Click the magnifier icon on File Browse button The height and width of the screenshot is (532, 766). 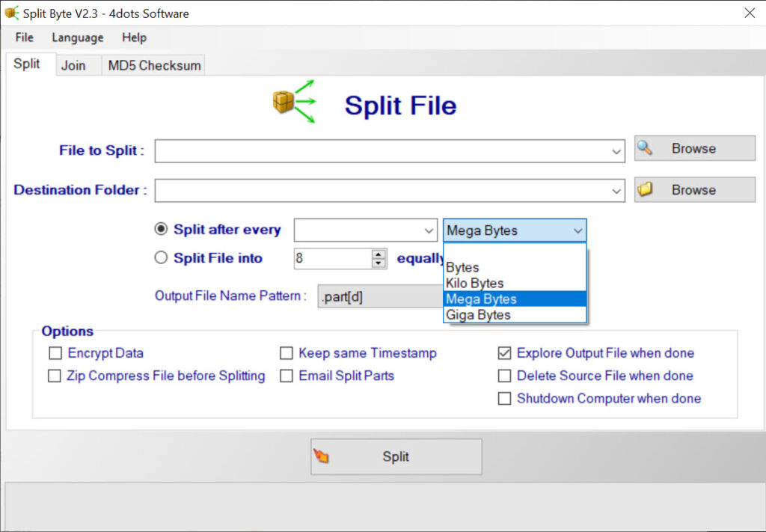(645, 148)
